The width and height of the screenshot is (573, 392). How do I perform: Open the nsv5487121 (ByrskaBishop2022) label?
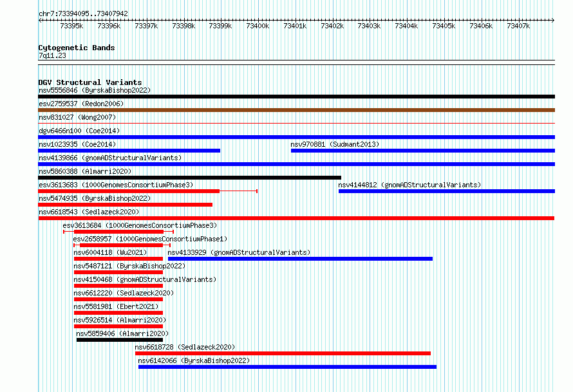tap(129, 266)
